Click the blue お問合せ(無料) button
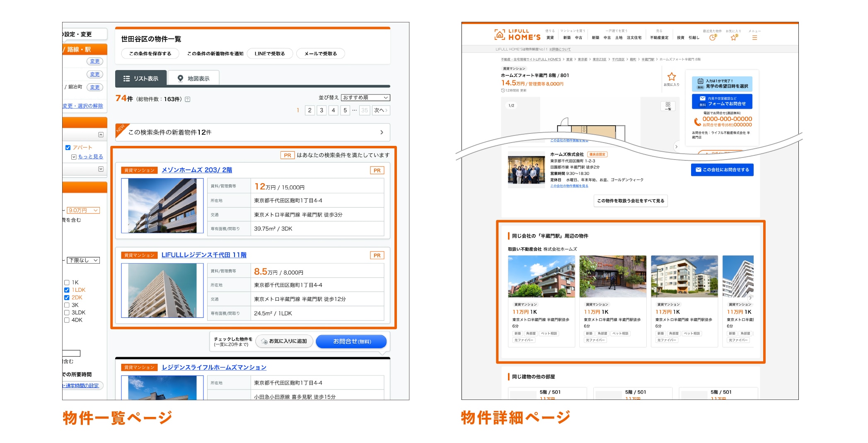 coord(351,341)
